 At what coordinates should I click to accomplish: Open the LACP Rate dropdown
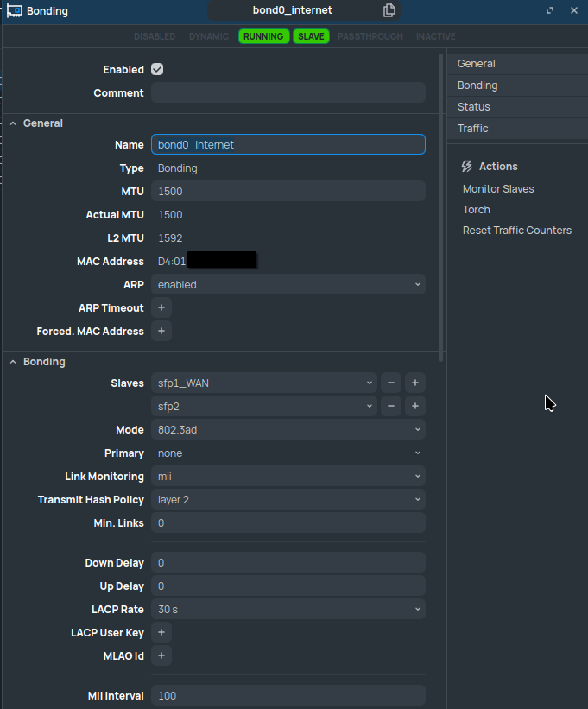click(288, 609)
